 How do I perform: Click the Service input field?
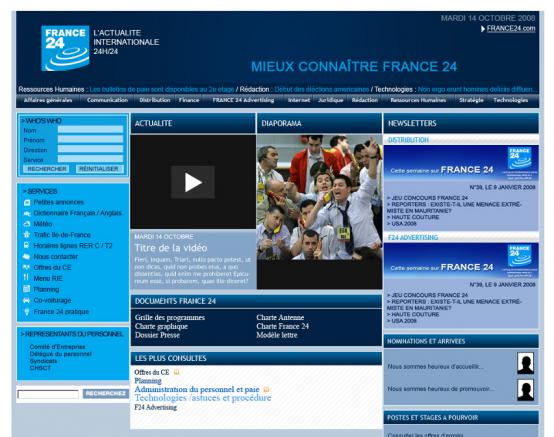pyautogui.click(x=90, y=159)
